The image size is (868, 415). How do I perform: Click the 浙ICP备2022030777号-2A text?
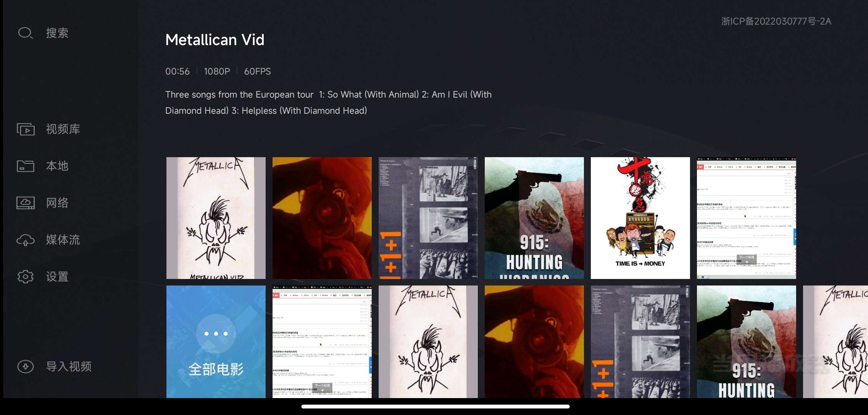point(776,21)
